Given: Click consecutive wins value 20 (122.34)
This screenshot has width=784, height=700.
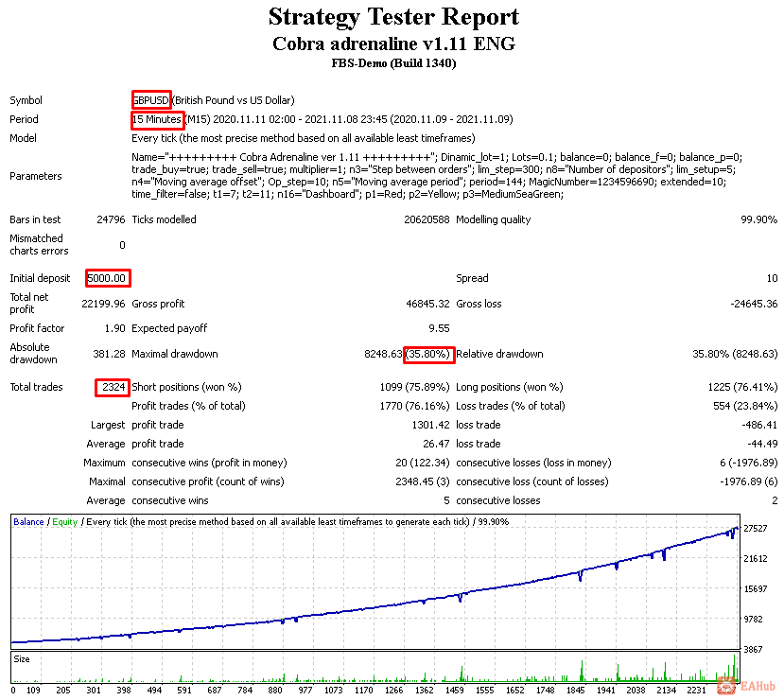Looking at the screenshot, I should pyautogui.click(x=423, y=463).
